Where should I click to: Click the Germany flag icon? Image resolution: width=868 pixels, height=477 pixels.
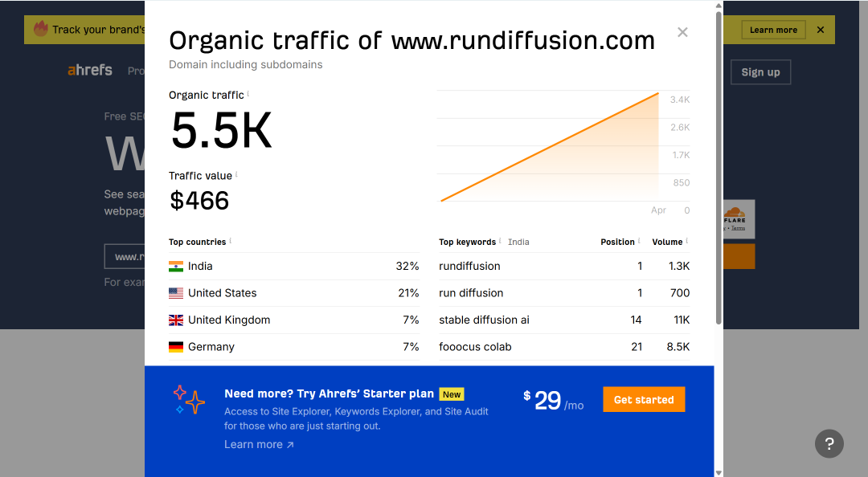tap(176, 347)
